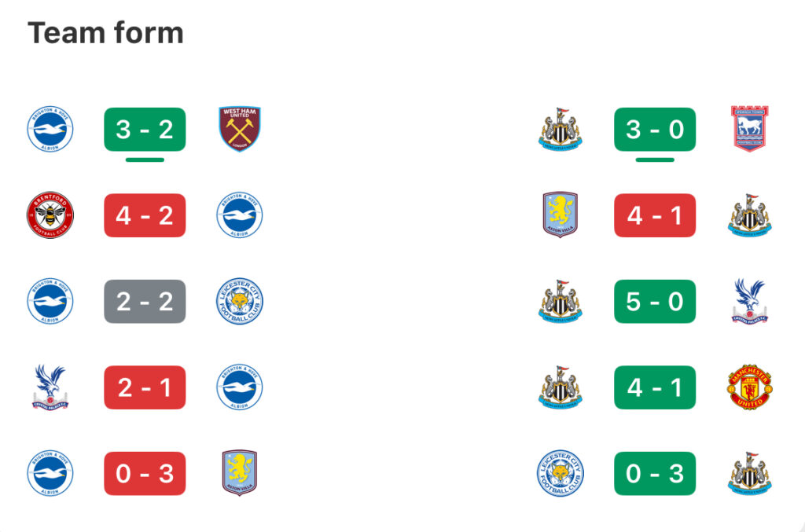Click Newcastle crest beside 3 - 0 score
The height and width of the screenshot is (532, 805).
click(x=560, y=129)
